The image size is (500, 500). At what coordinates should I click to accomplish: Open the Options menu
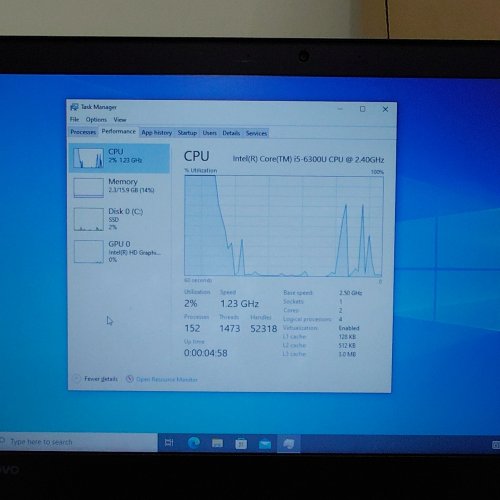(x=96, y=119)
